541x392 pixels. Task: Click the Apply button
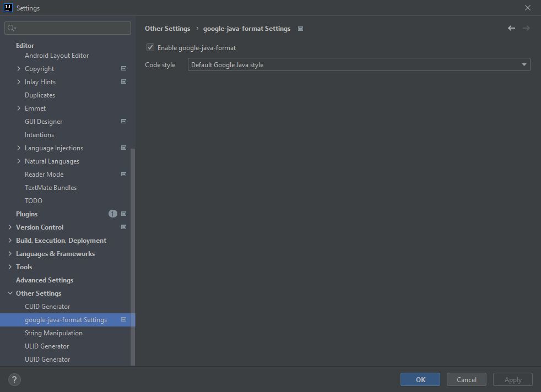513,379
